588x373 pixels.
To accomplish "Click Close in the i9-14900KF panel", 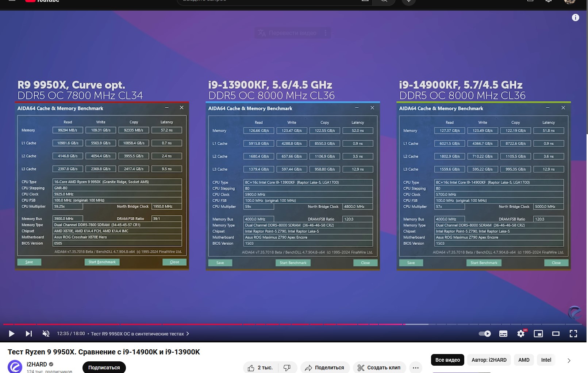I will [x=556, y=263].
